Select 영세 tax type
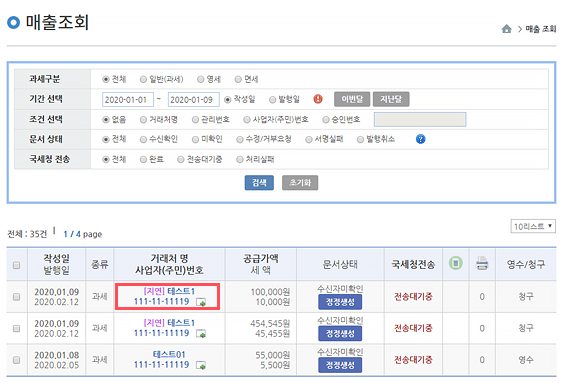The height and width of the screenshot is (383, 563). tap(201, 79)
